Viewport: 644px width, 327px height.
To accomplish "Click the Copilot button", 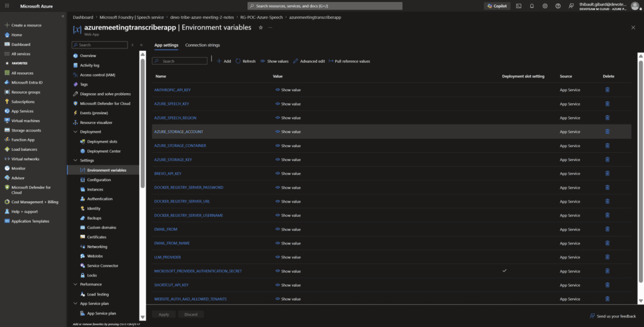I will point(497,6).
